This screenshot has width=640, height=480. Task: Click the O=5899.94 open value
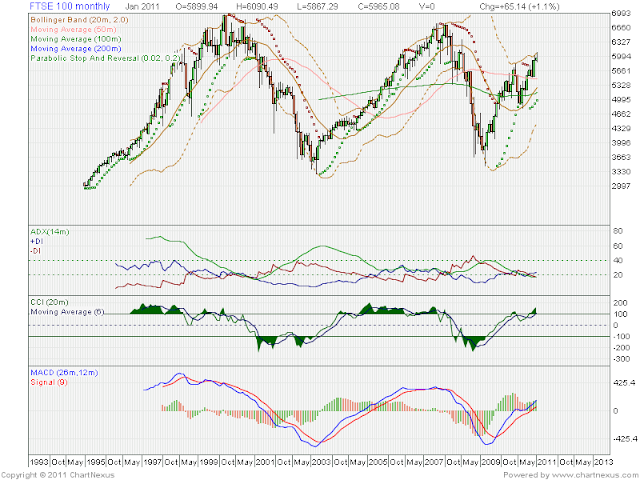click(197, 7)
